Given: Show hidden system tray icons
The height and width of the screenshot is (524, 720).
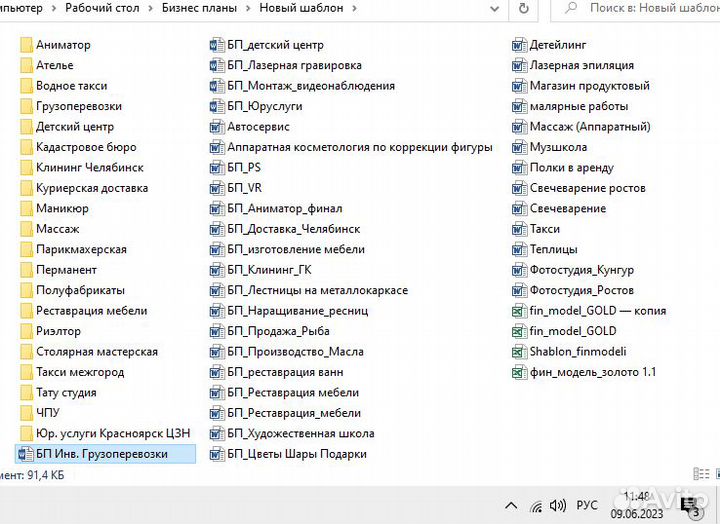Looking at the screenshot, I should (511, 505).
